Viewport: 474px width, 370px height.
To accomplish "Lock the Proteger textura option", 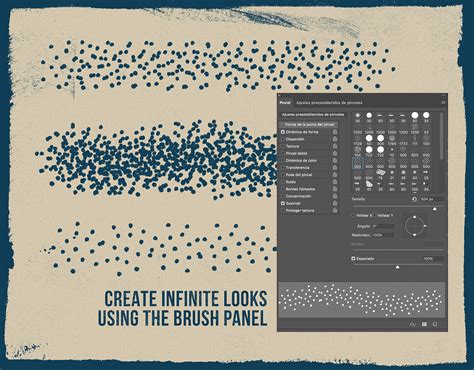I will pos(335,211).
